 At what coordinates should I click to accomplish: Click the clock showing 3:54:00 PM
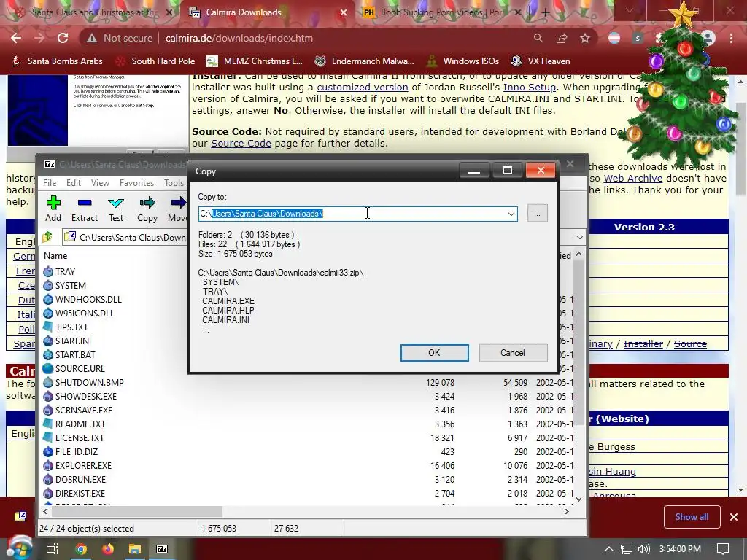coord(680,549)
